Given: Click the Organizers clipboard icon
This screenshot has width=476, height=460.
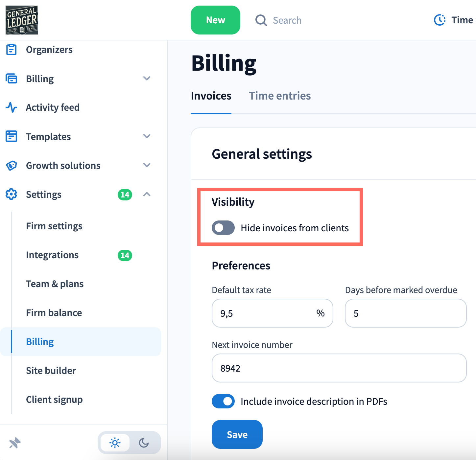Looking at the screenshot, I should (x=12, y=50).
